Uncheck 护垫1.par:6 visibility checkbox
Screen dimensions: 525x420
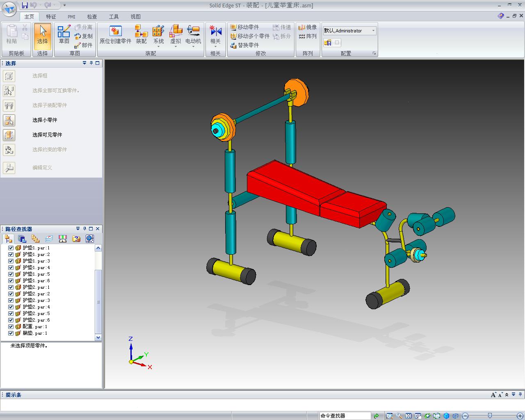[11, 281]
